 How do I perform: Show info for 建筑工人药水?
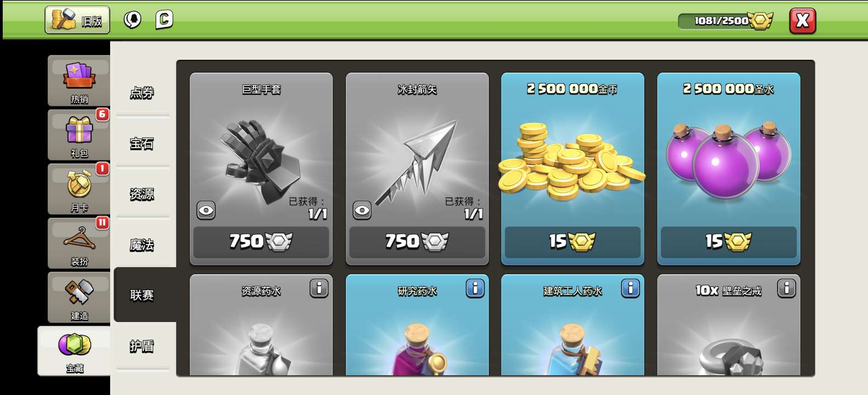click(631, 288)
